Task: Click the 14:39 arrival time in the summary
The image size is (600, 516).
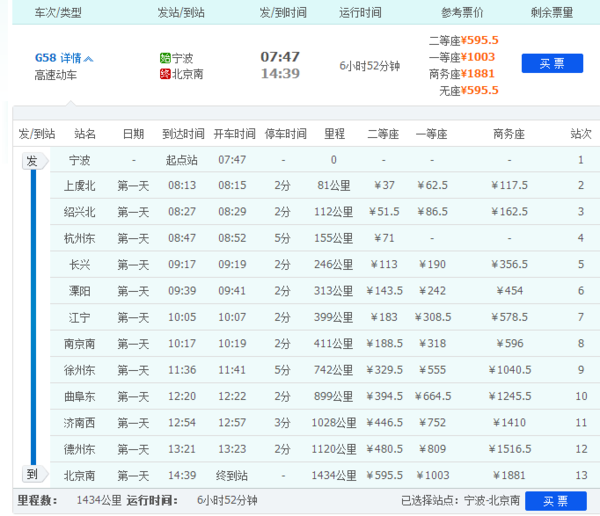Action: pos(280,73)
